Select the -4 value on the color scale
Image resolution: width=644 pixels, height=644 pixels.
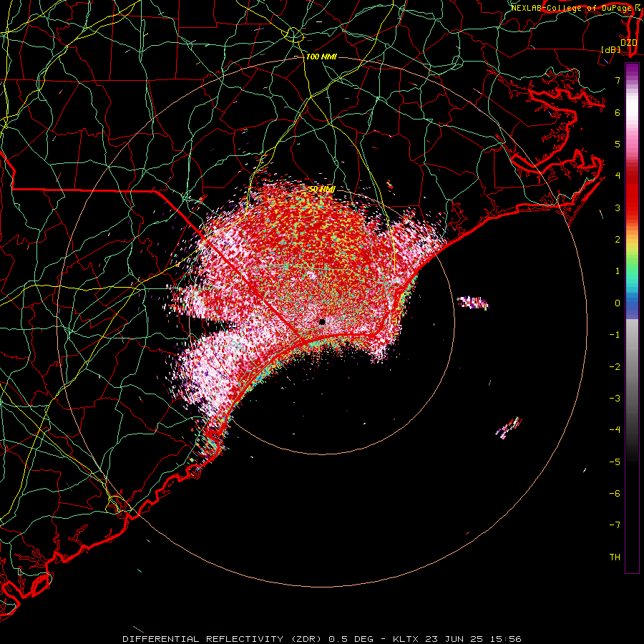615,430
